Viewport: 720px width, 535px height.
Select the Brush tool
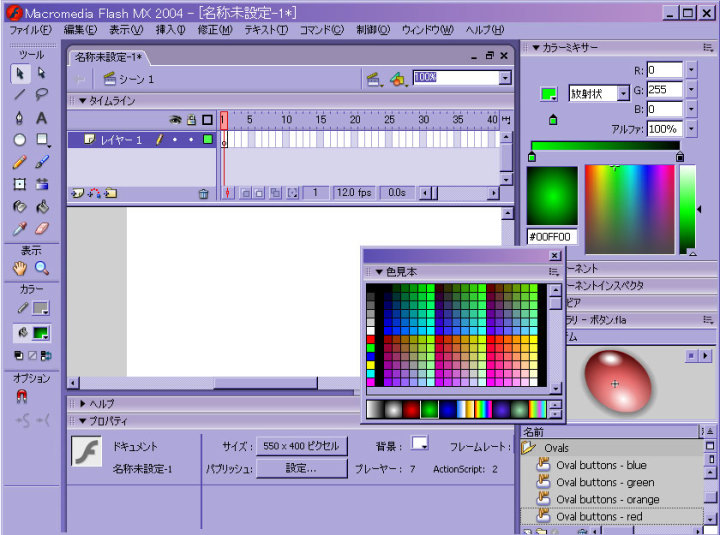[42, 162]
